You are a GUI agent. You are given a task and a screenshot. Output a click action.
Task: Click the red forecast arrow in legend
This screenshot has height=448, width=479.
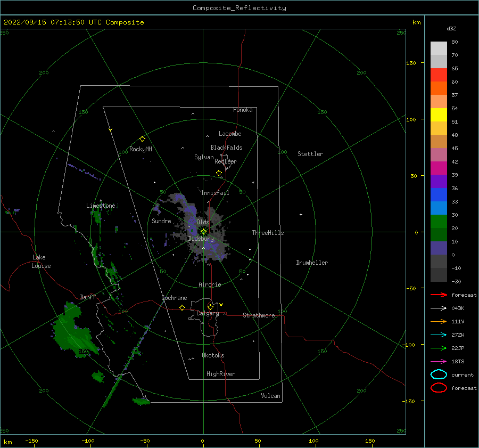coord(439,295)
